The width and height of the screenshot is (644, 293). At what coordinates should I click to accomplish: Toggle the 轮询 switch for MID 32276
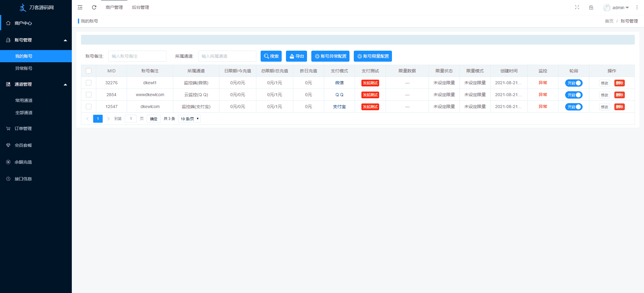573,83
